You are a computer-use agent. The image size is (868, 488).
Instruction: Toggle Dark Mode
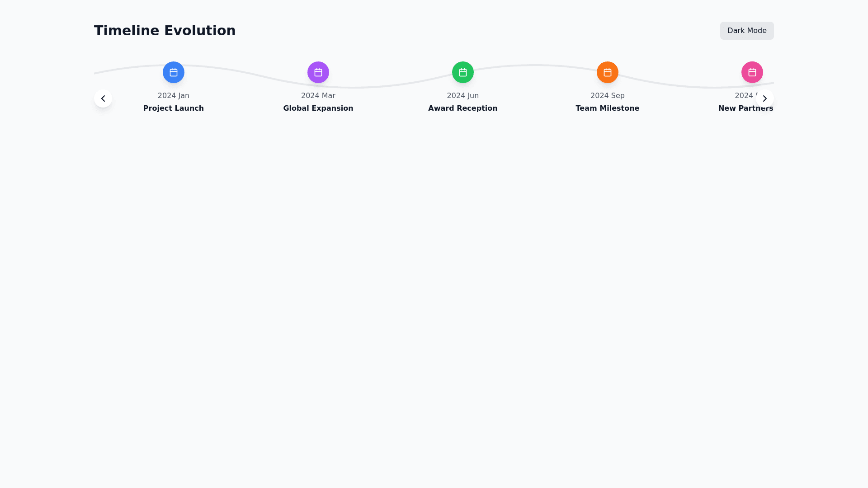747,31
